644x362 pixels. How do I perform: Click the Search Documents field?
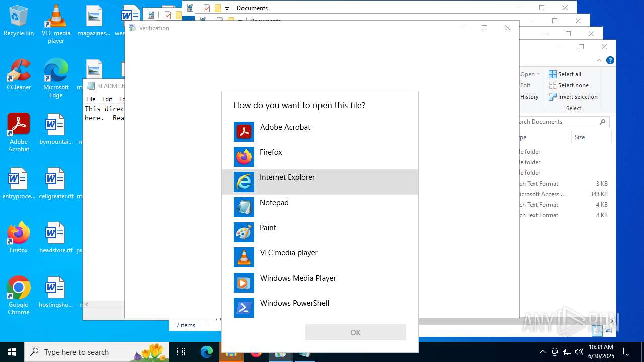coord(558,122)
